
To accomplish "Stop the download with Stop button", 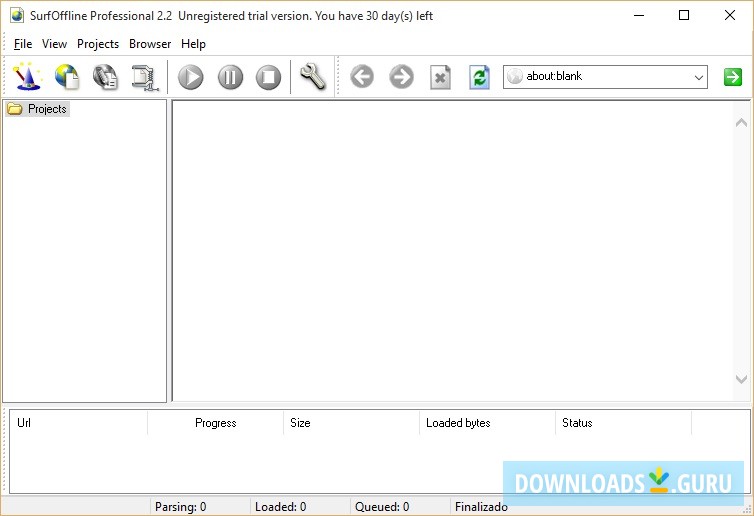I will tap(268, 77).
